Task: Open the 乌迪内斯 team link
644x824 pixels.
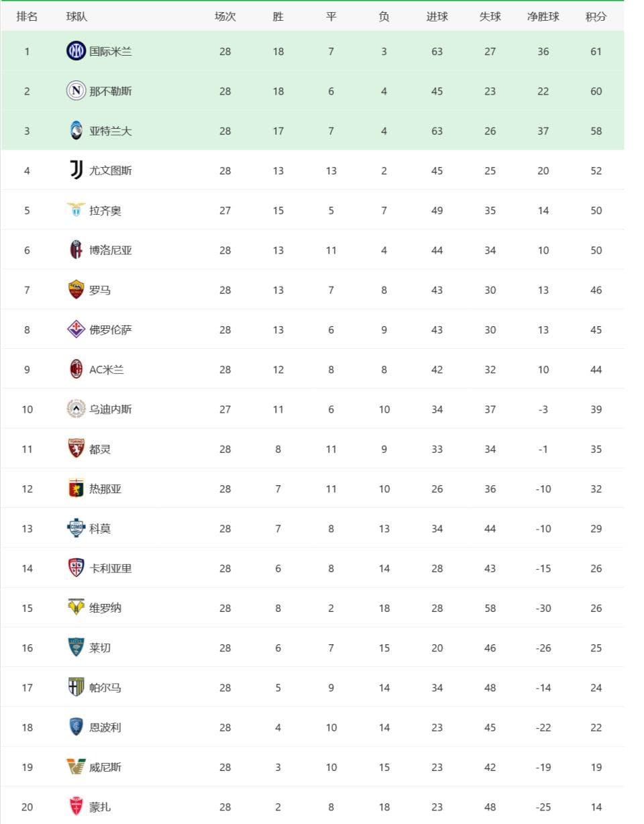Action: 111,409
